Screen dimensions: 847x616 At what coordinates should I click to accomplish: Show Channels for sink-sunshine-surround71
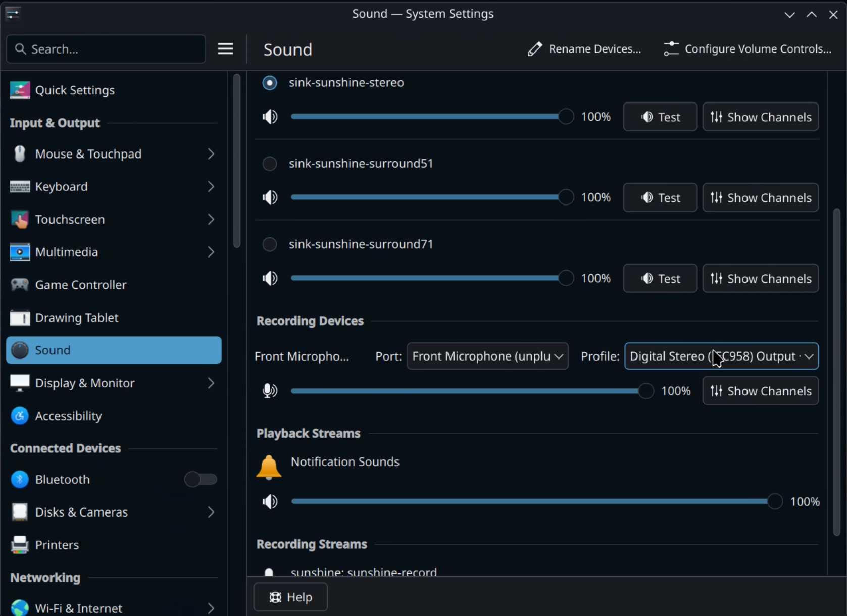click(x=761, y=278)
